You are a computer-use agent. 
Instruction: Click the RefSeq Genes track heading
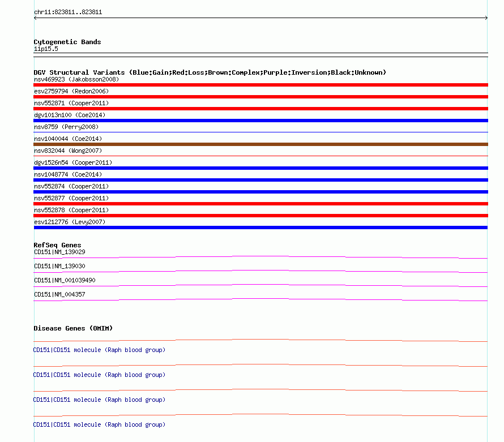pyautogui.click(x=57, y=245)
